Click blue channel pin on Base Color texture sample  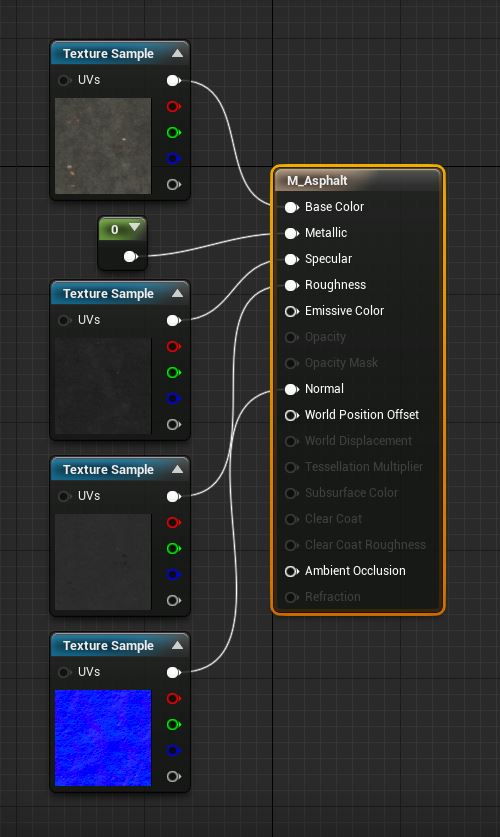173,159
